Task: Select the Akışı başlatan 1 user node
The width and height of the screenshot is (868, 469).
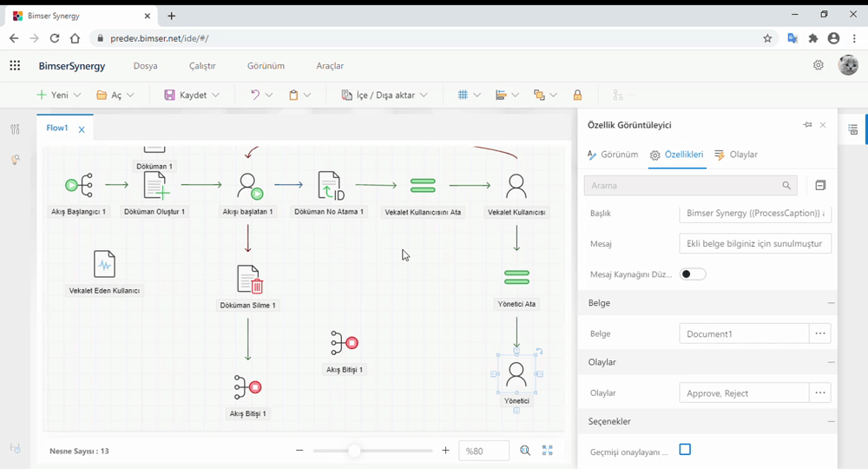Action: pos(248,186)
